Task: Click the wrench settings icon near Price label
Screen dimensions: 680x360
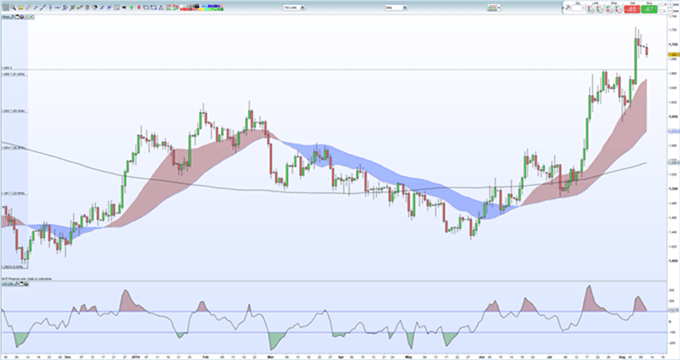Action: (x=13, y=17)
